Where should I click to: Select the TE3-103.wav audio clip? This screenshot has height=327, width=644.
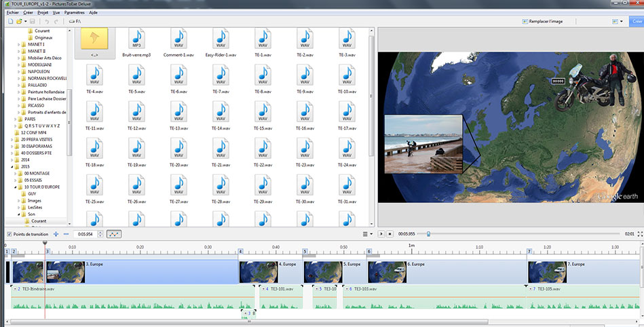[434, 298]
